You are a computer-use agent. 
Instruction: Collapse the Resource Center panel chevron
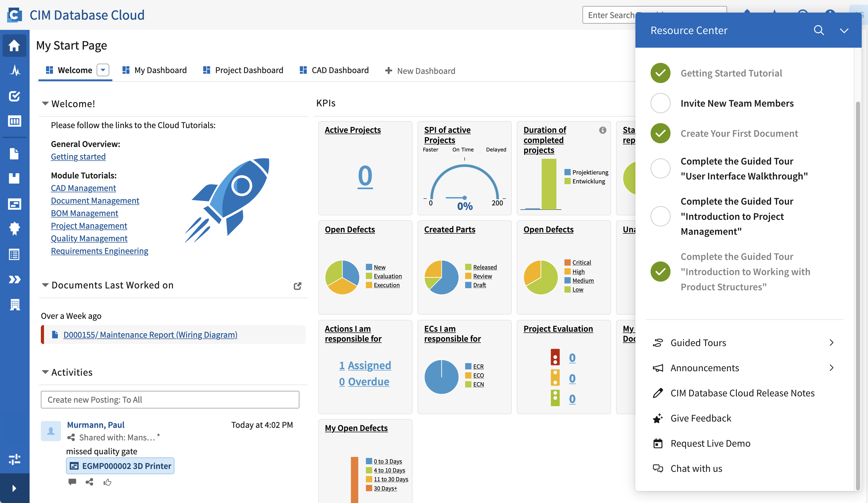tap(844, 30)
